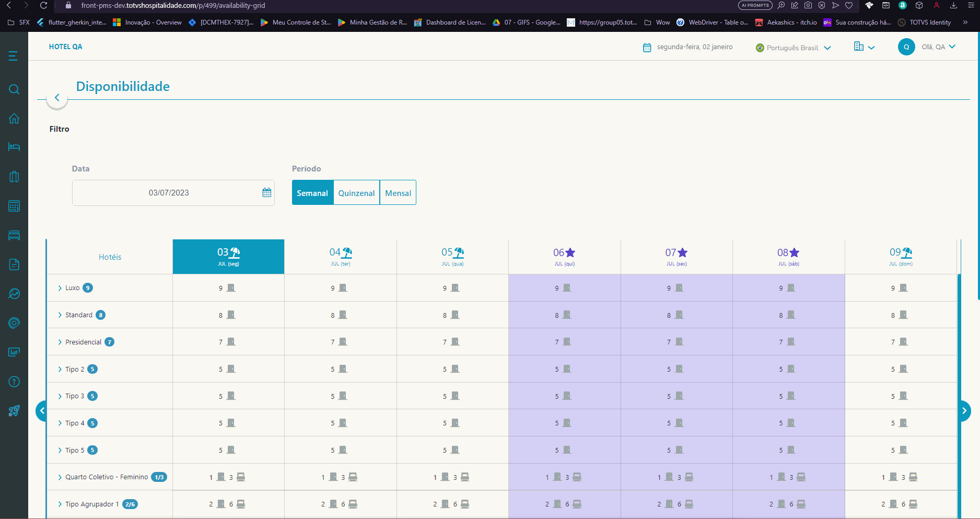Click the Hotéis column header
Viewport: 980px width, 519px height.
click(110, 257)
